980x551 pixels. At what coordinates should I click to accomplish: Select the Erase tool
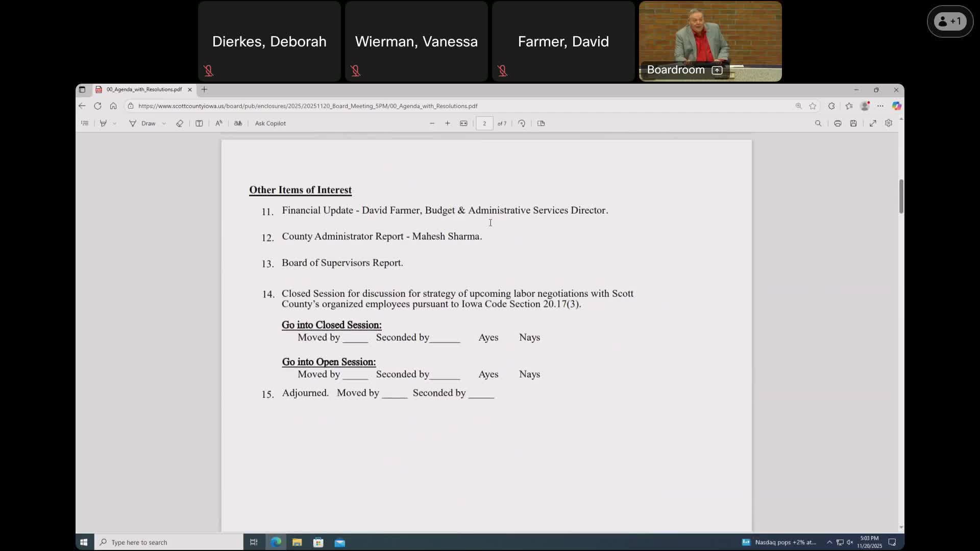pyautogui.click(x=180, y=123)
